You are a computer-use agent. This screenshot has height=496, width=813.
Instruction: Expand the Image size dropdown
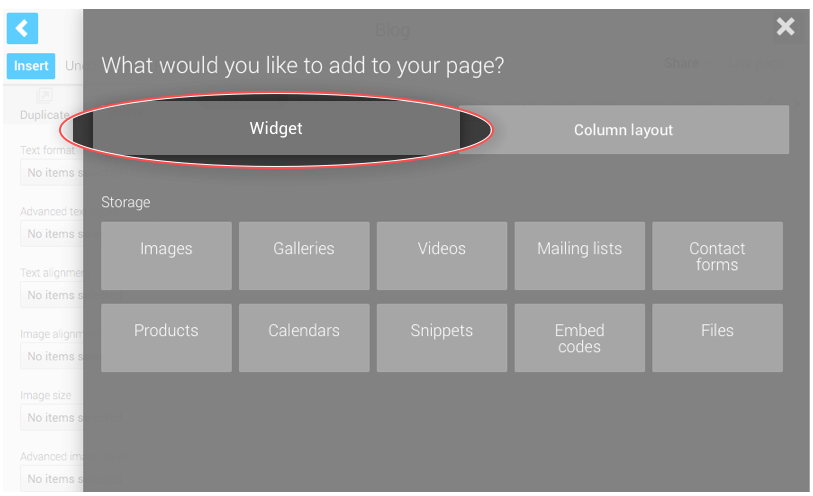[52, 418]
